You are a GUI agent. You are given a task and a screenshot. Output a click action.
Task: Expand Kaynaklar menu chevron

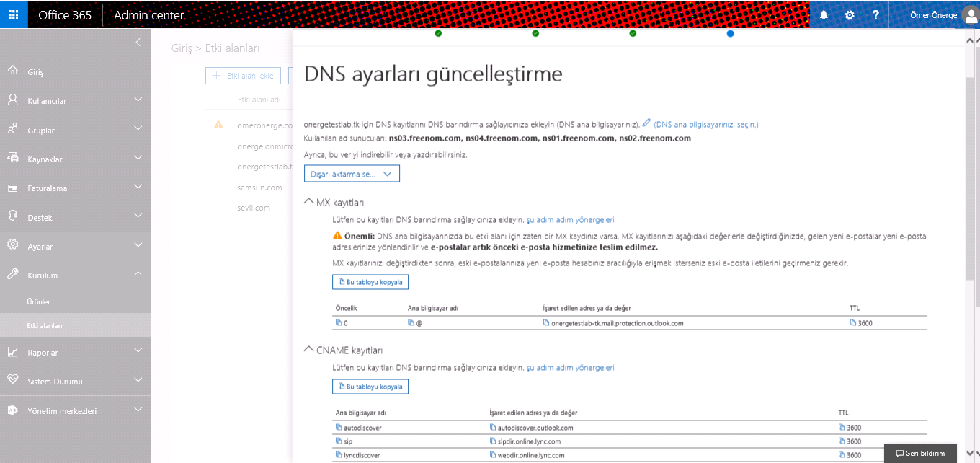pos(138,158)
